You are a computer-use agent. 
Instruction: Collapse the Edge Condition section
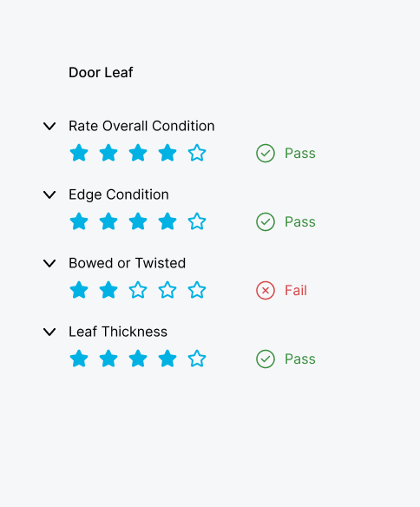(x=49, y=194)
